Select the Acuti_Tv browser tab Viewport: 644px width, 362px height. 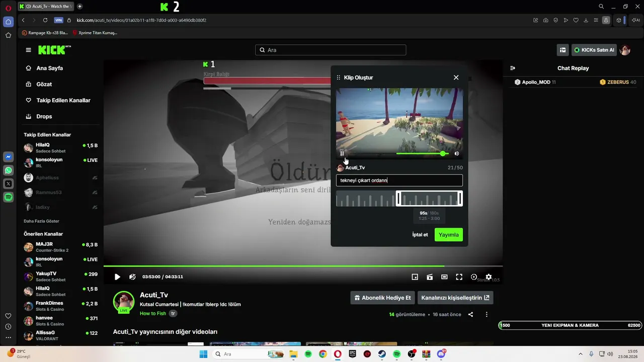(x=47, y=7)
